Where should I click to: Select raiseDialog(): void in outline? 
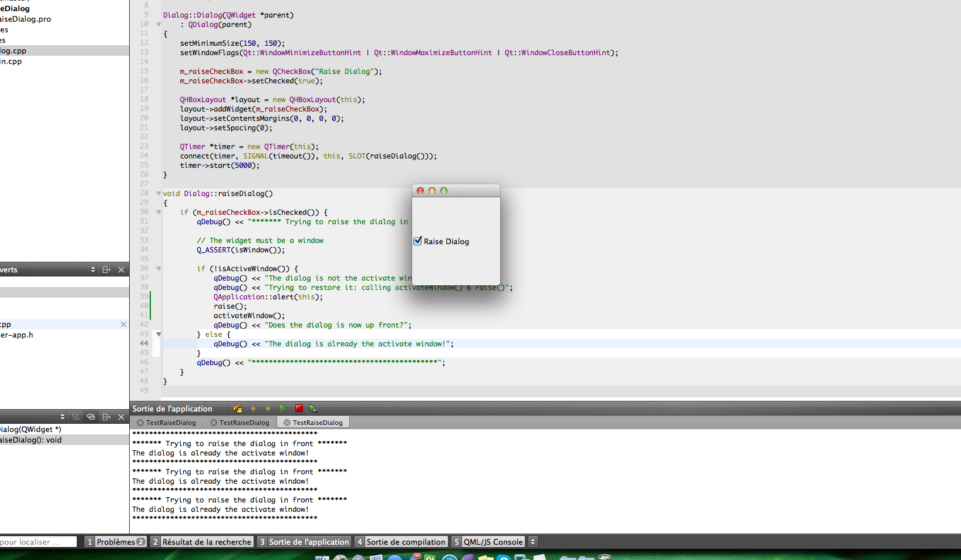click(65, 440)
